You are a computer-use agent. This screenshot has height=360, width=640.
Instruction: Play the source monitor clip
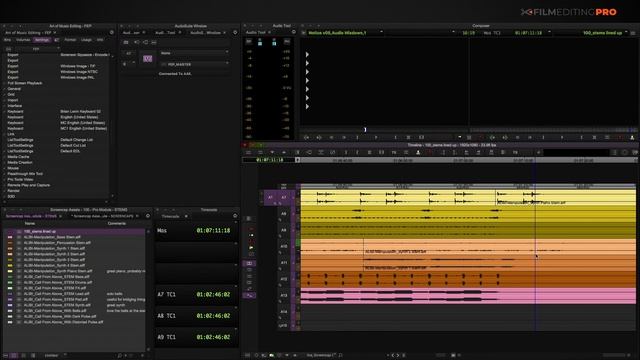(376, 138)
